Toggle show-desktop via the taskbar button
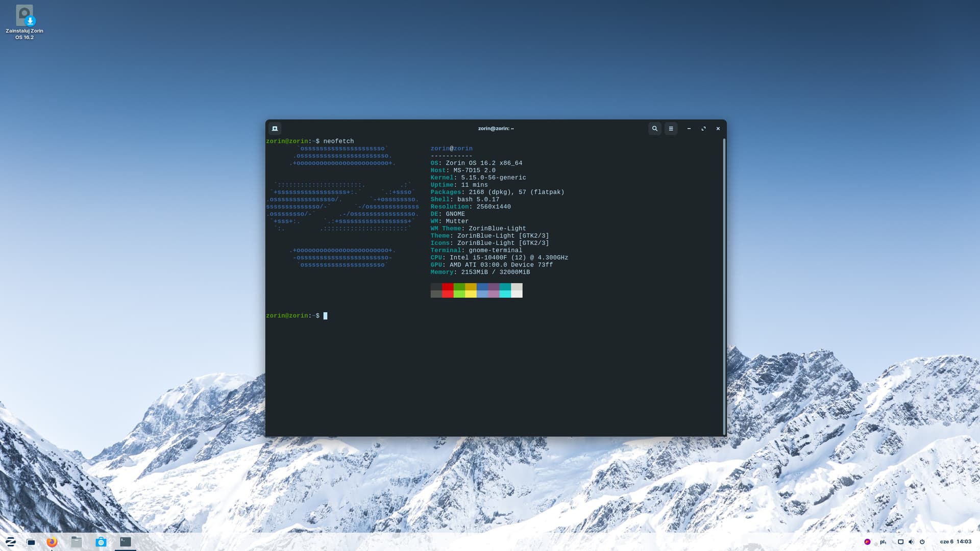The image size is (980, 551). pos(31,542)
